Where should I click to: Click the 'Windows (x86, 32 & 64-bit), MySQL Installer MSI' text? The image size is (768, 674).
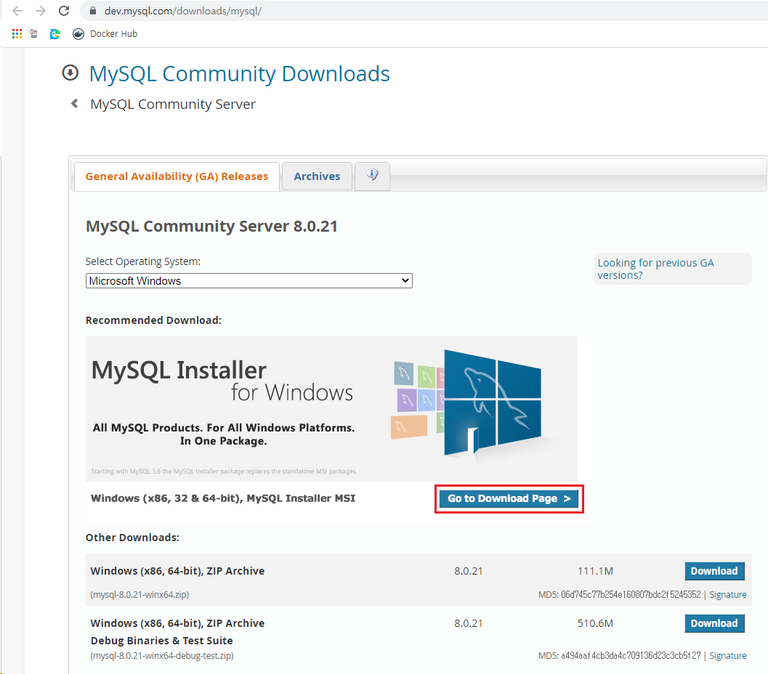[x=223, y=499]
